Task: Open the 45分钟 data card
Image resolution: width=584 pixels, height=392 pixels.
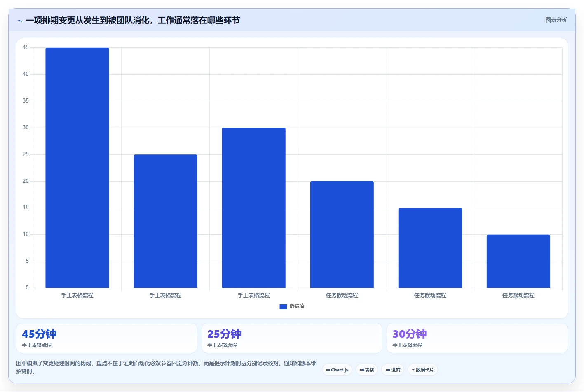Action: [x=106, y=338]
